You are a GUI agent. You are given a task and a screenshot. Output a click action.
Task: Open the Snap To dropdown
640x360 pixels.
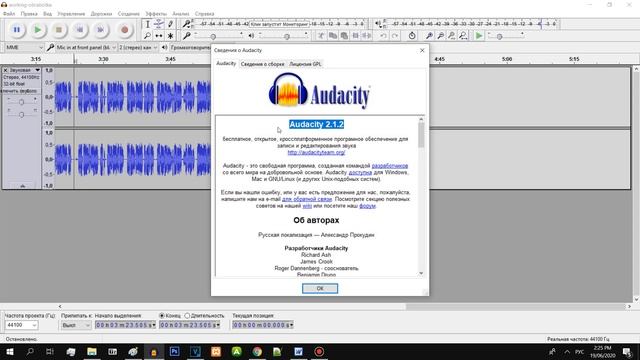click(76, 325)
